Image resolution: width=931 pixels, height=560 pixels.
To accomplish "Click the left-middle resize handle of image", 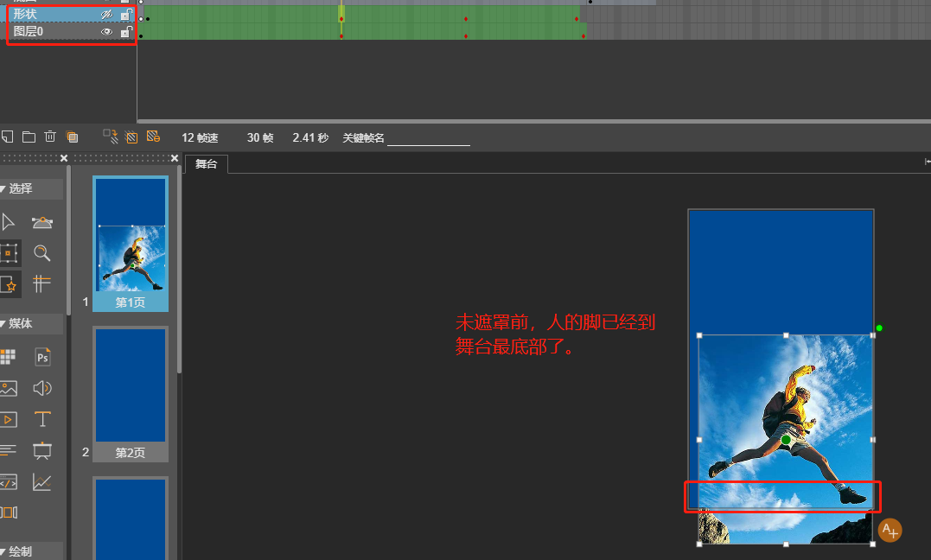I will (x=698, y=440).
